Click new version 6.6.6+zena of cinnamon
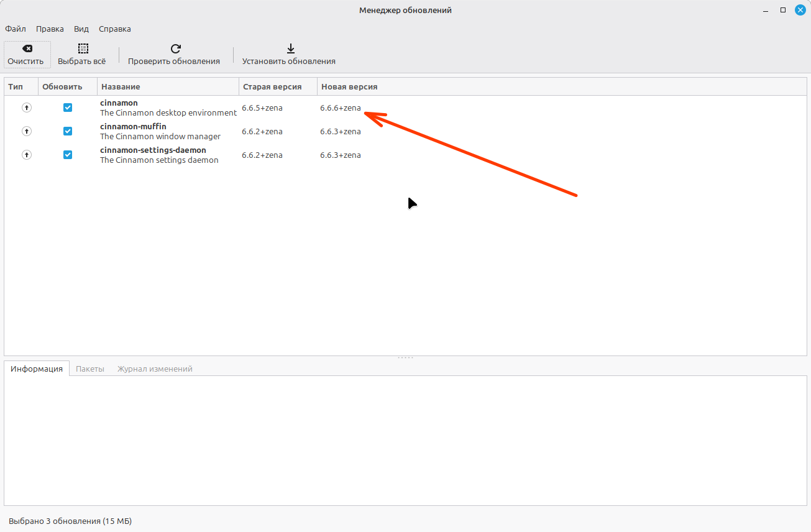This screenshot has width=811, height=532. point(341,108)
